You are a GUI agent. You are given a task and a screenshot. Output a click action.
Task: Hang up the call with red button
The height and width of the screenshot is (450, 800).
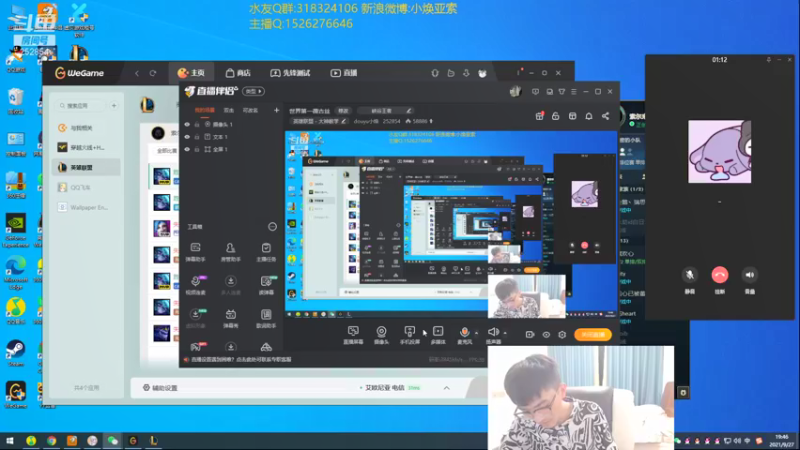[719, 275]
